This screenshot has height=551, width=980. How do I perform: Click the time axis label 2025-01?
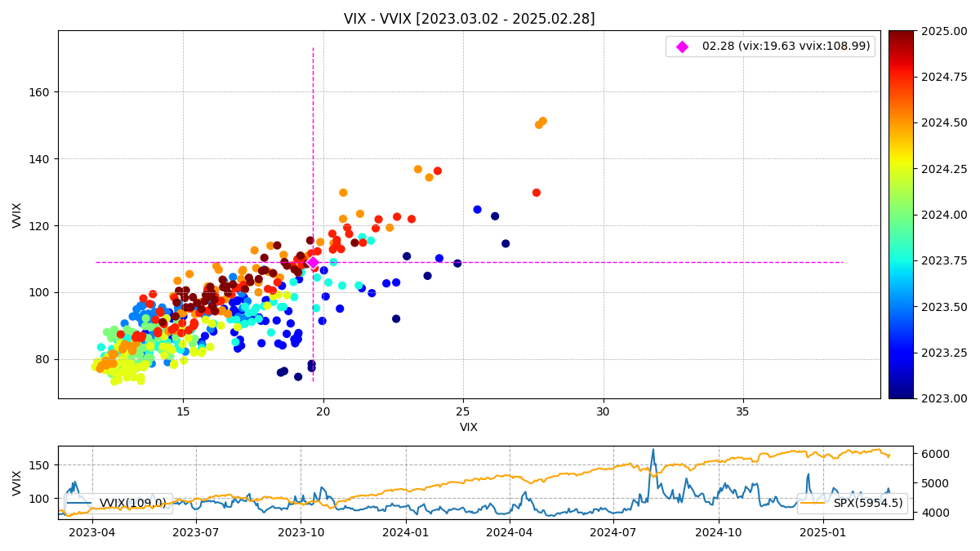[x=823, y=533]
